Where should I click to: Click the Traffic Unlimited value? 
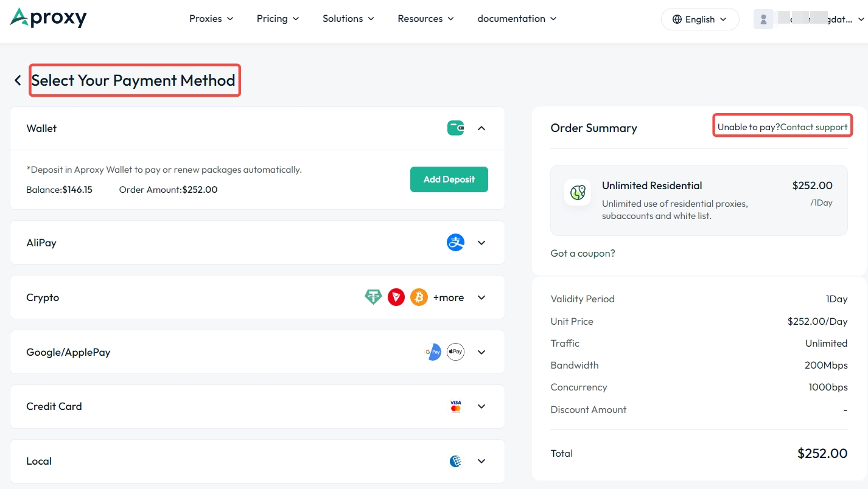(826, 343)
